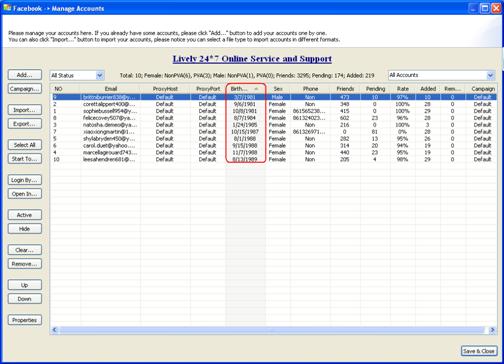The width and height of the screenshot is (504, 364).
Task: Click the horizontal scrollbar left arrow
Action: point(55,330)
